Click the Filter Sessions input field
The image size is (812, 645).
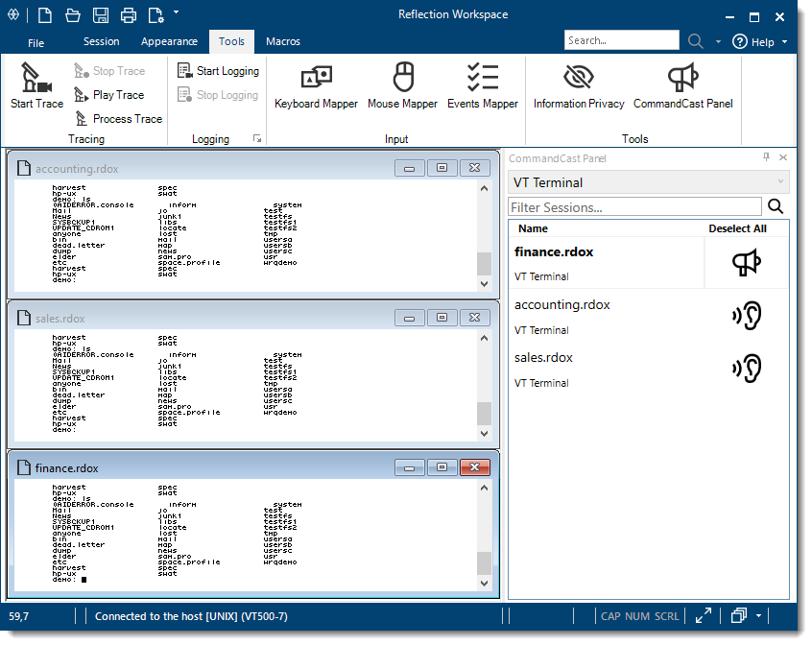(x=634, y=207)
